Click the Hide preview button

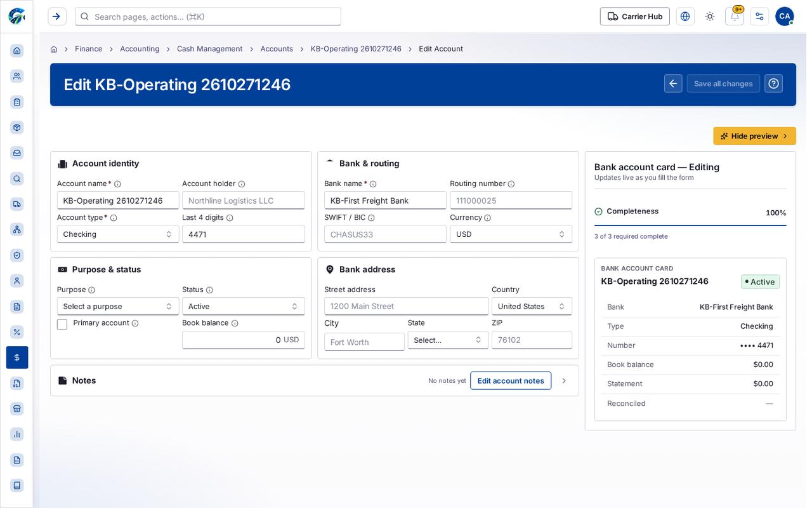pos(754,136)
